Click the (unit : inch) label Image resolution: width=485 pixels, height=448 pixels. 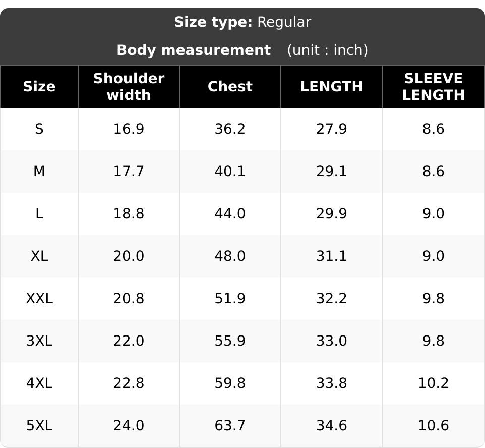[328, 50]
